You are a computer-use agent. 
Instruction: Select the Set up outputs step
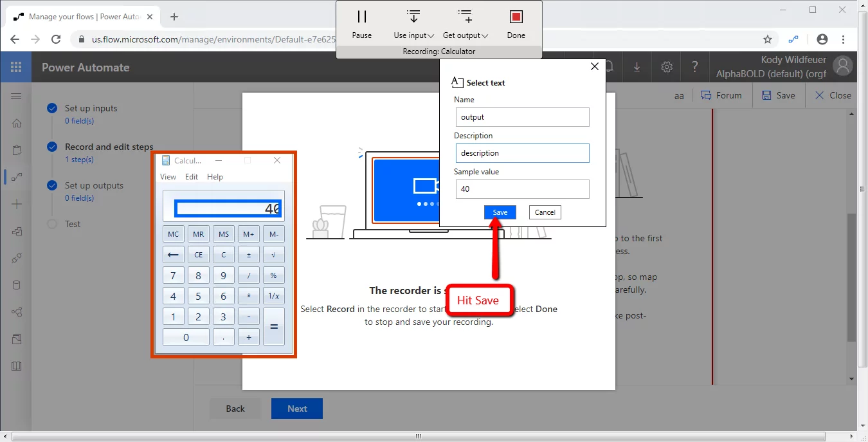point(94,185)
